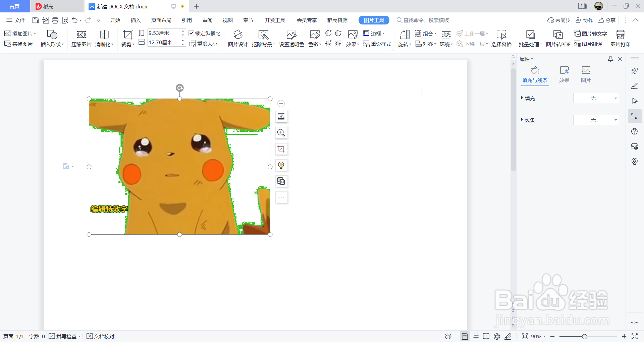Screen dimensions: 644x342
Task: Open the Border dropdown
Action: [x=374, y=34]
